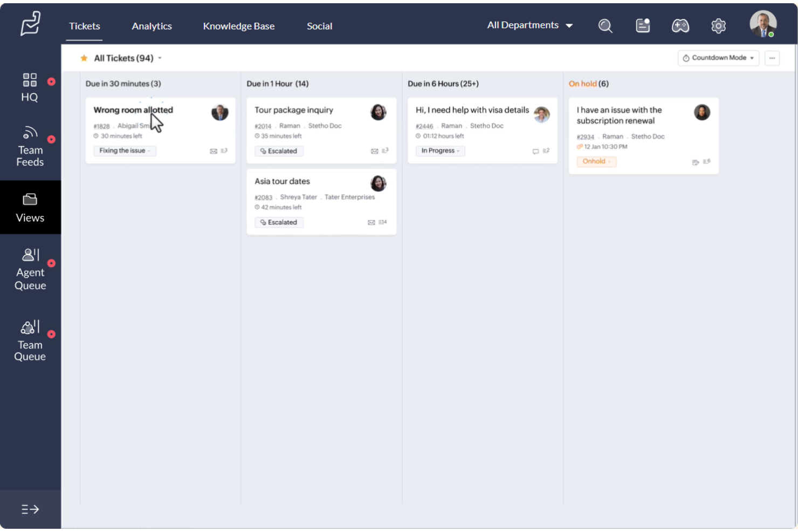Open the notifications panel

(x=643, y=25)
